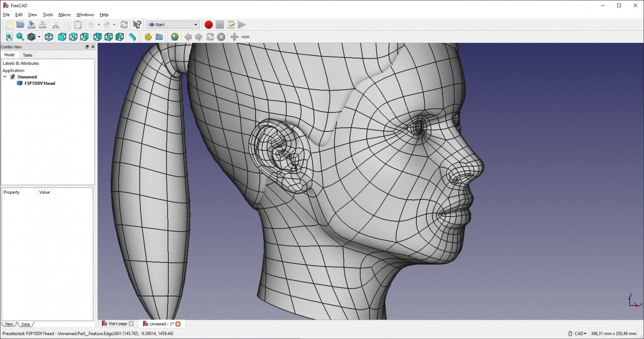Click the Paste clipboard icon

78,24
